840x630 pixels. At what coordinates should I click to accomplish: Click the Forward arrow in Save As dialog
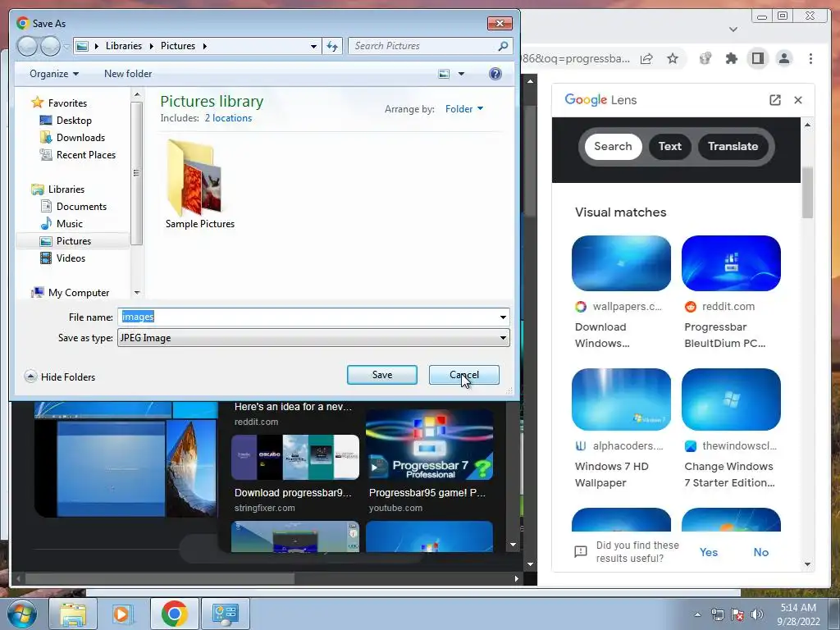[50, 46]
